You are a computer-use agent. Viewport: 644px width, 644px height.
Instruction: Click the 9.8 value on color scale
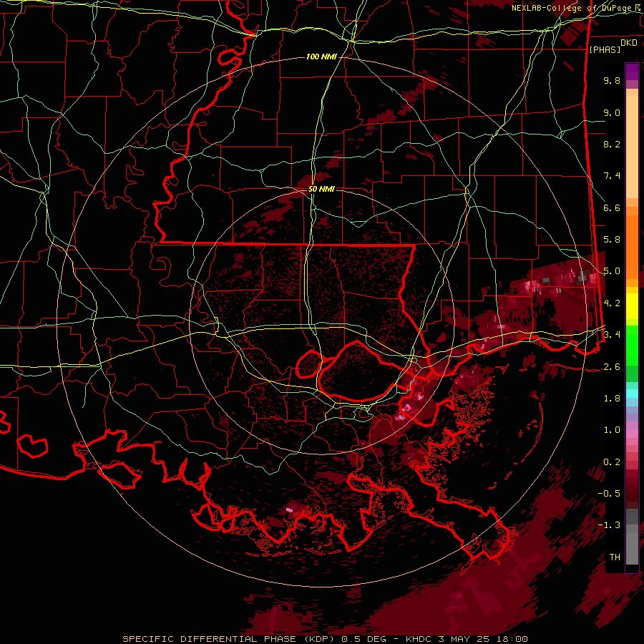612,81
